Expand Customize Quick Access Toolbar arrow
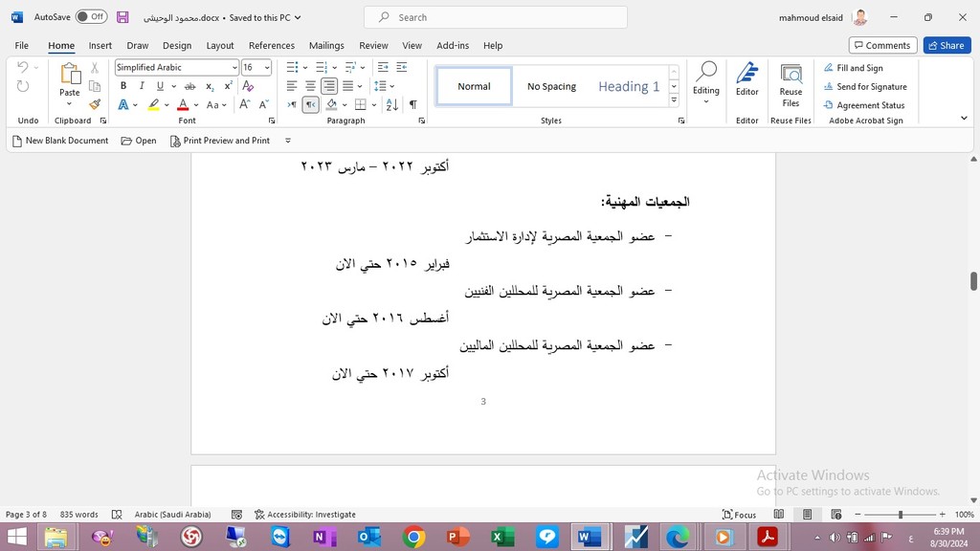Image resolution: width=980 pixels, height=551 pixels. pyautogui.click(x=288, y=141)
